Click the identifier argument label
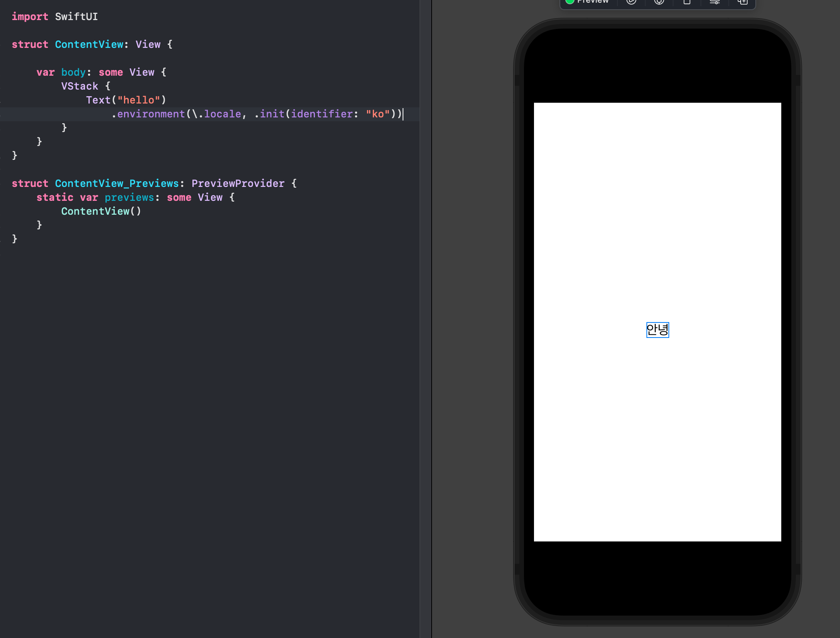This screenshot has height=638, width=840. (x=321, y=114)
